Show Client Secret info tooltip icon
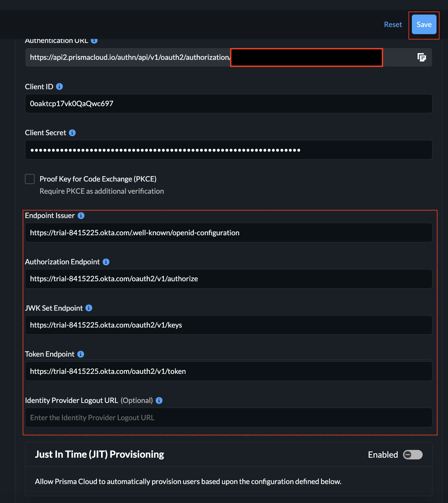The image size is (448, 503). (72, 133)
